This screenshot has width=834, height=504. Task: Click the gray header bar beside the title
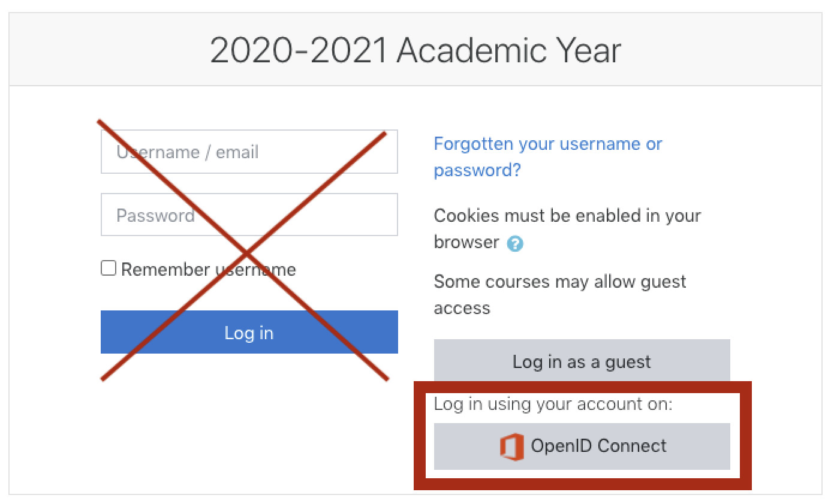[x=719, y=50]
